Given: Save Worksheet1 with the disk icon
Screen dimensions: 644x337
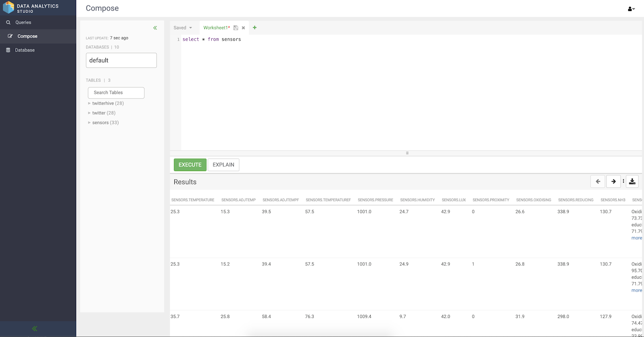Looking at the screenshot, I should click(236, 28).
